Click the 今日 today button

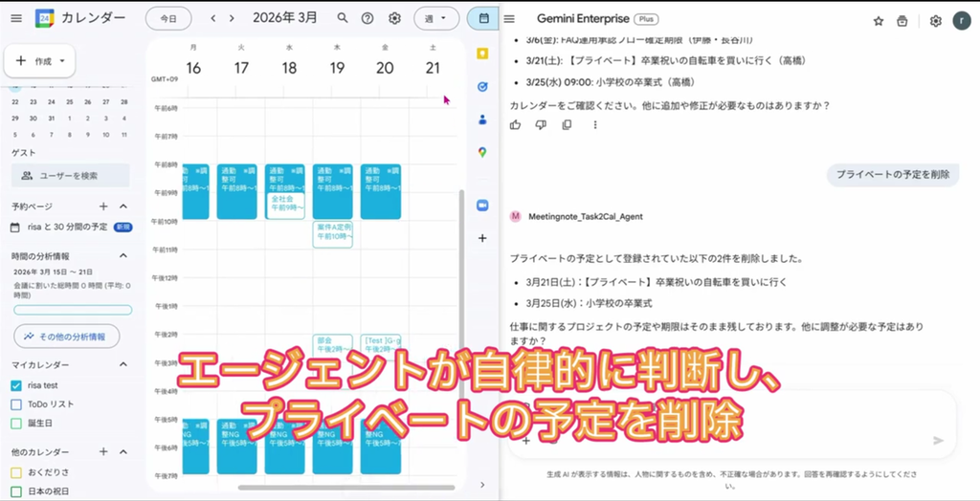tap(168, 18)
